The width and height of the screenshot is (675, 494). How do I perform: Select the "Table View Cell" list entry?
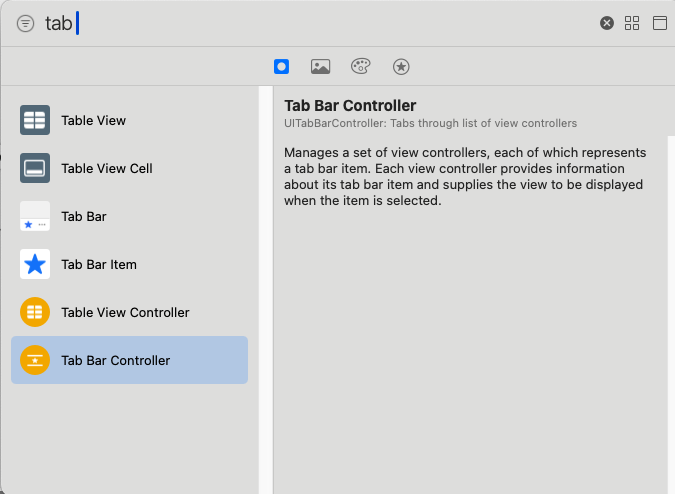[107, 168]
